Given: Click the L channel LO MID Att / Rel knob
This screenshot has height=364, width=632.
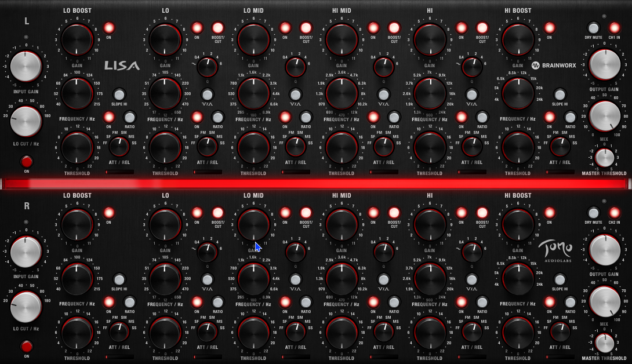Looking at the screenshot, I should [x=296, y=147].
